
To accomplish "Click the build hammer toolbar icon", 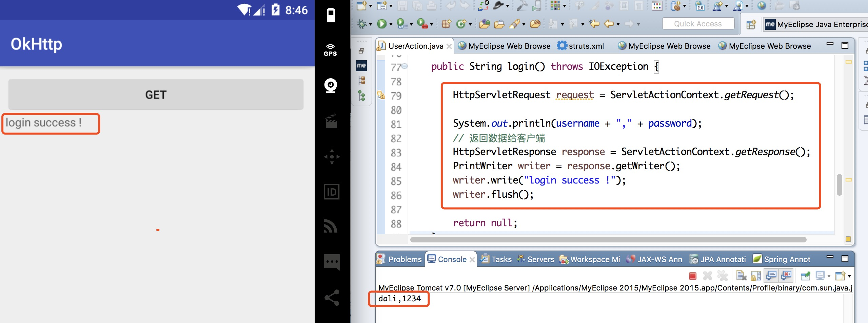I will [x=522, y=6].
